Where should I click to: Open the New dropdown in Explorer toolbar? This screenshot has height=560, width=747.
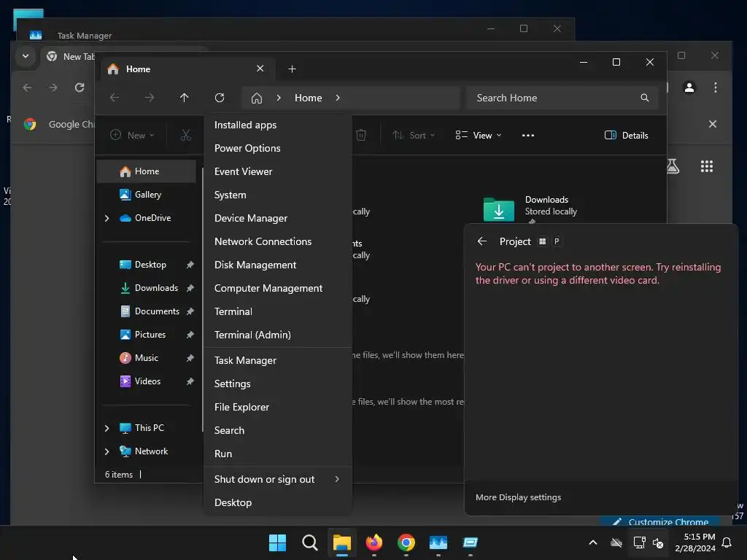tap(133, 135)
